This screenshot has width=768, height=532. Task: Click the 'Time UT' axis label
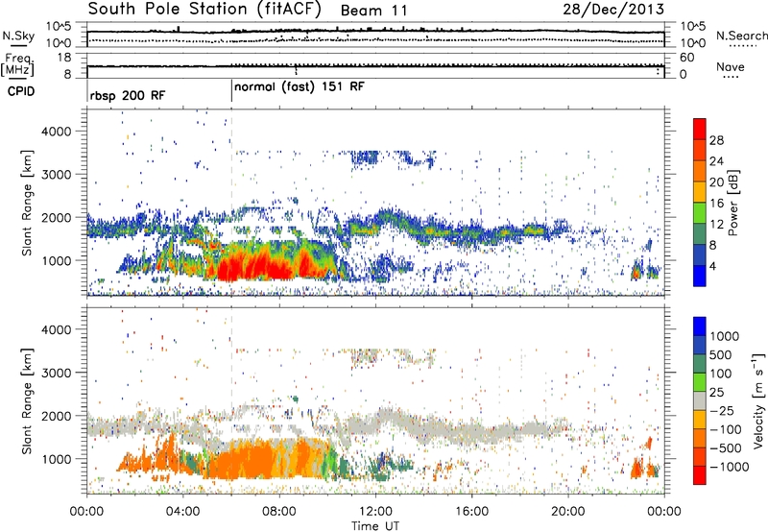pyautogui.click(x=375, y=526)
